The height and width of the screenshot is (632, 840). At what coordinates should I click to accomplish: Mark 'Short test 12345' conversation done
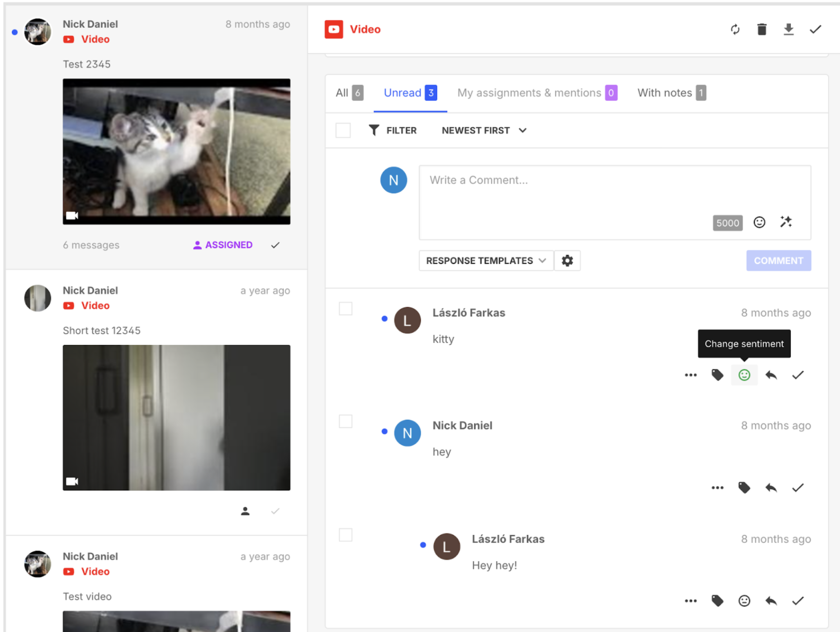click(x=275, y=511)
